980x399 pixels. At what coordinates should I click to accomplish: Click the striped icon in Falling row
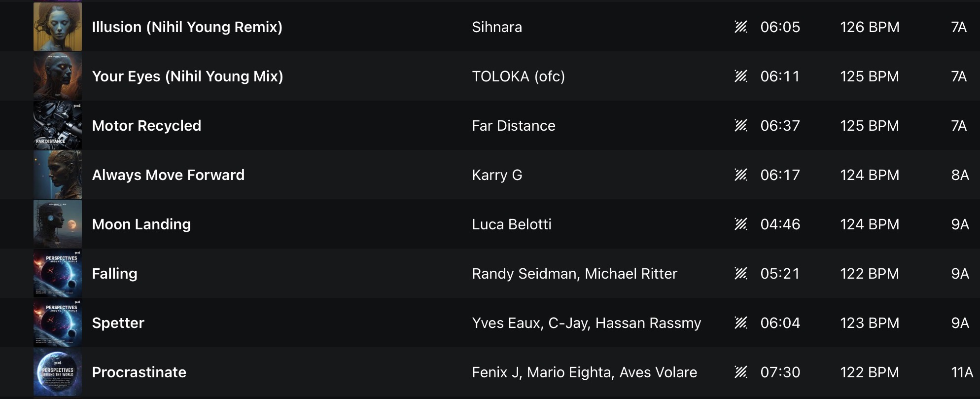[x=740, y=274]
